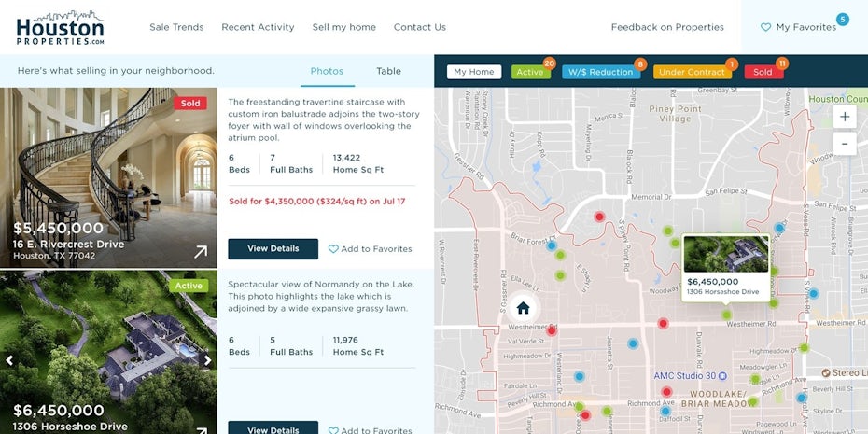Click the home marker on the map
The width and height of the screenshot is (868, 434).
point(523,308)
